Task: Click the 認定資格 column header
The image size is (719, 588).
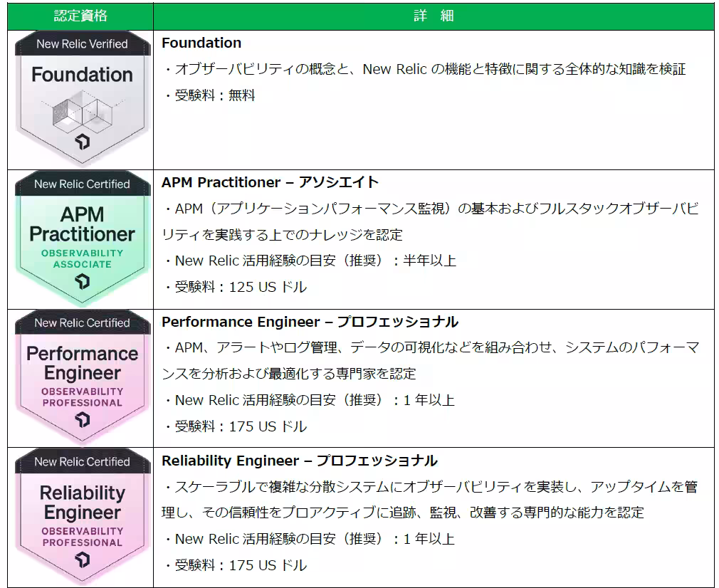Action: (81, 16)
